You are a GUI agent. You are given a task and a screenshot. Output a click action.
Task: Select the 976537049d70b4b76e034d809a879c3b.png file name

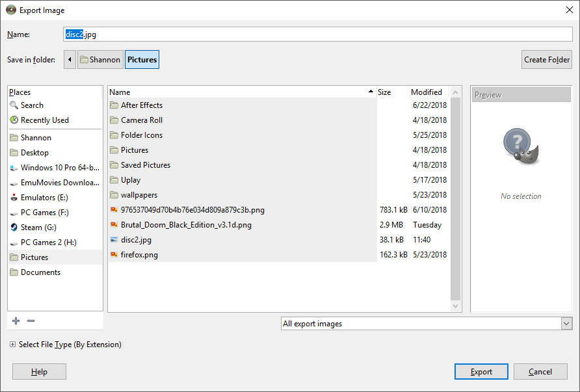point(192,210)
